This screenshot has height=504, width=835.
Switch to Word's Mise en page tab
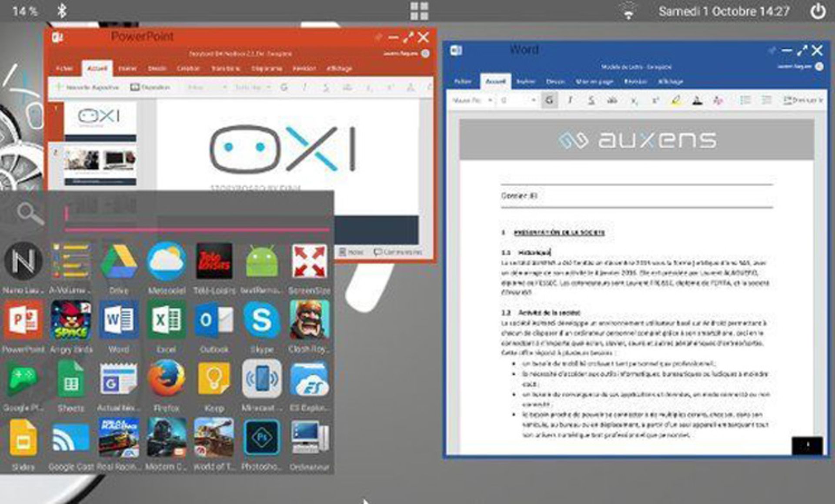[595, 82]
